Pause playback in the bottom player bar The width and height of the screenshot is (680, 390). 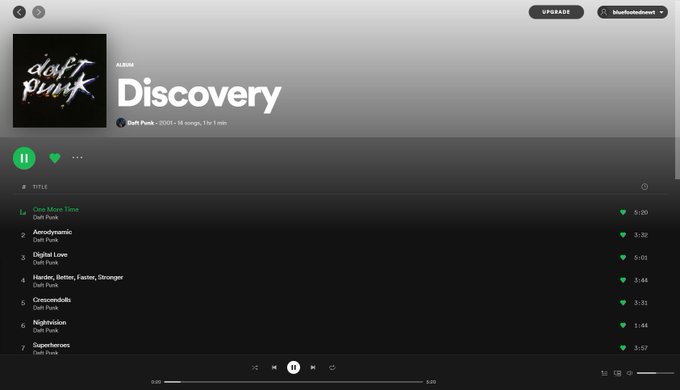click(x=294, y=367)
